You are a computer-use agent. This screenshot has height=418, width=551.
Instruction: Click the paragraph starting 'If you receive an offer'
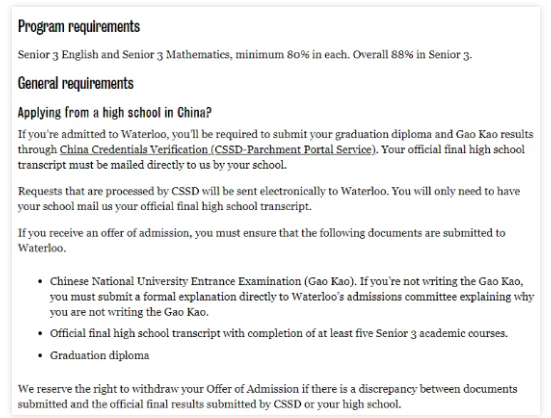point(262,240)
